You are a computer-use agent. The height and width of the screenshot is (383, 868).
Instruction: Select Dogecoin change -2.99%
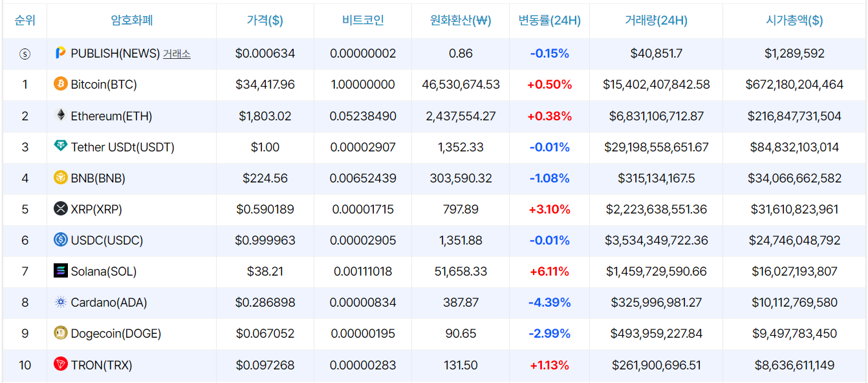[550, 333]
